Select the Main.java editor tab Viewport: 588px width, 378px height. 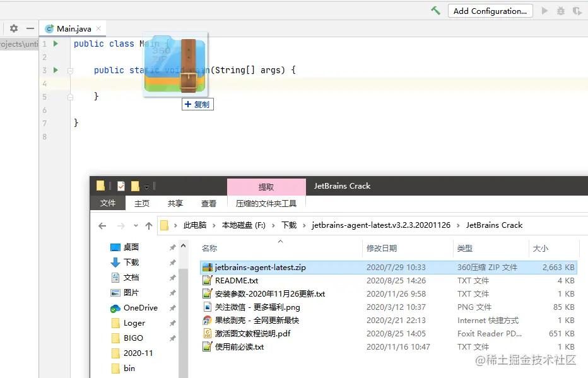coord(73,28)
